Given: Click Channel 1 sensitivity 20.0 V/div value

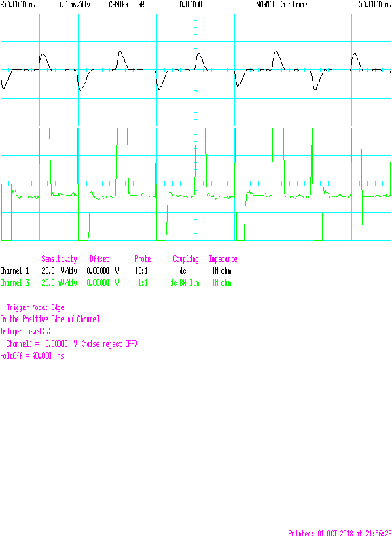Looking at the screenshot, I should click(59, 271).
